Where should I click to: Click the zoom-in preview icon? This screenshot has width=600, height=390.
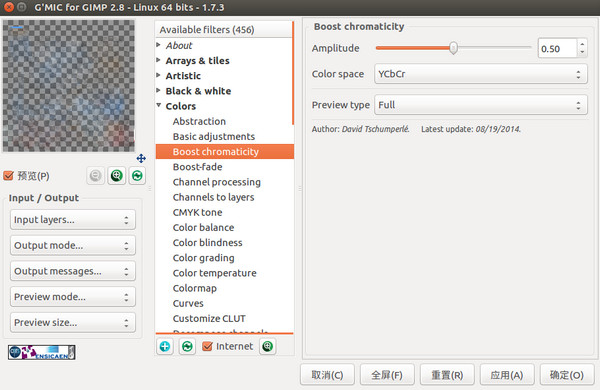pos(117,176)
